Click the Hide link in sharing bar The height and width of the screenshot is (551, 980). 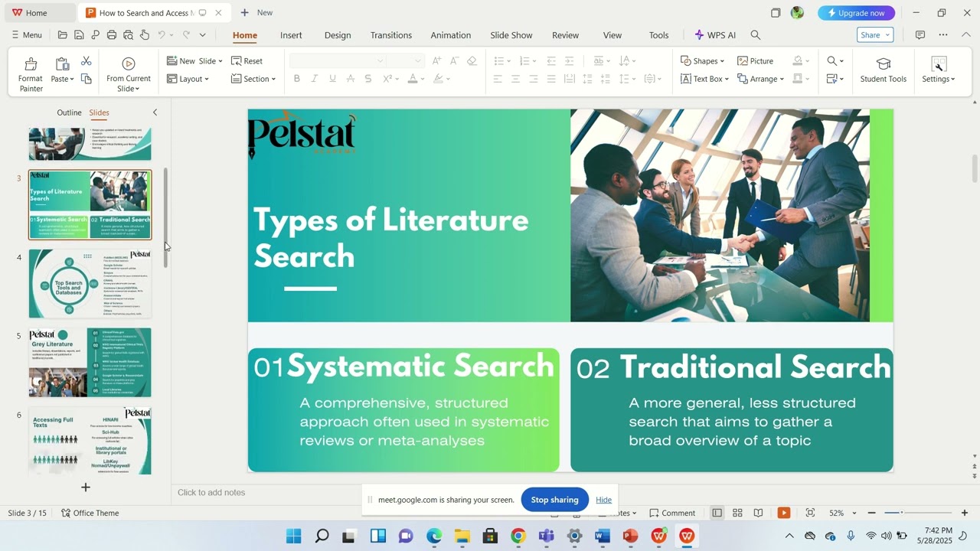(604, 500)
